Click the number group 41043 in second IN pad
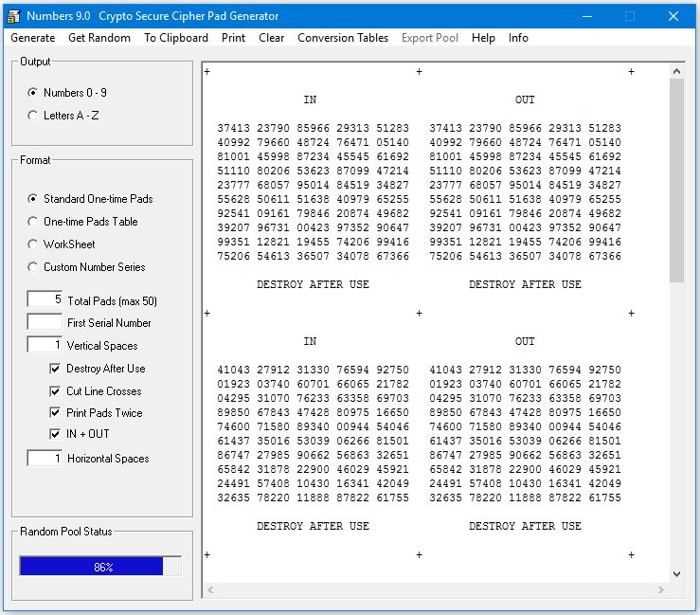 (x=233, y=370)
